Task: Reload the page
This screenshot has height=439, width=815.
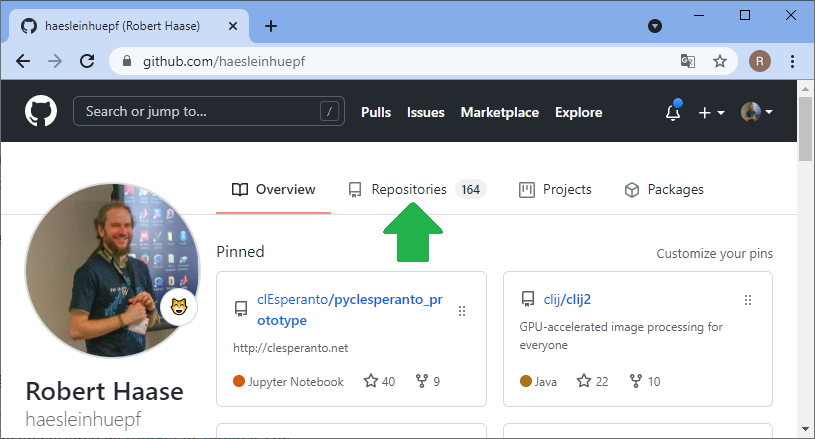Action: (x=87, y=61)
